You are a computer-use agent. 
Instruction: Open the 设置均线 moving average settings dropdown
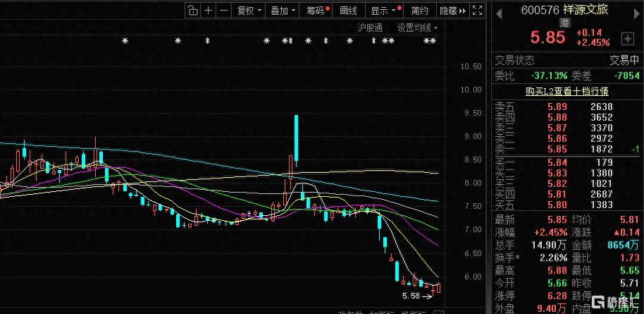pos(417,28)
